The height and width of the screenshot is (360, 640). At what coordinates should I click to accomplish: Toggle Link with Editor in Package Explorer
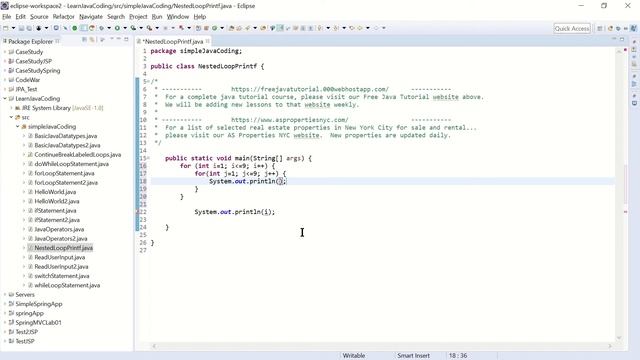(x=92, y=40)
